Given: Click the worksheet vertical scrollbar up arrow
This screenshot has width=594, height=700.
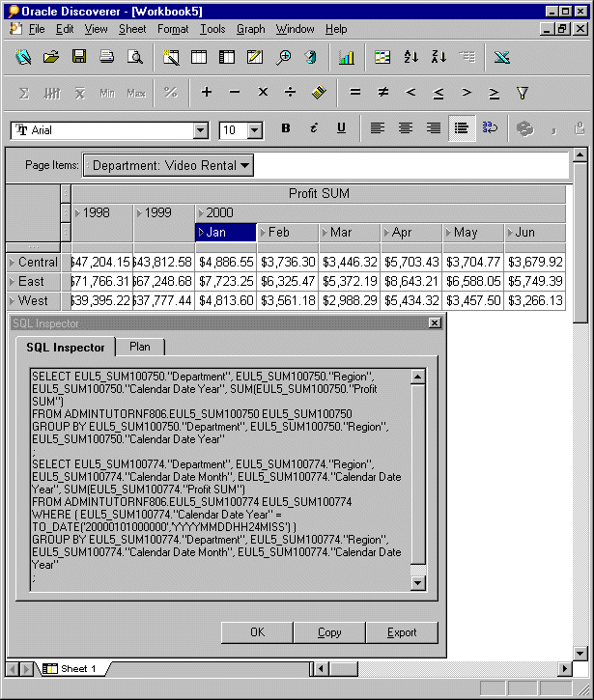Looking at the screenshot, I should [x=580, y=154].
